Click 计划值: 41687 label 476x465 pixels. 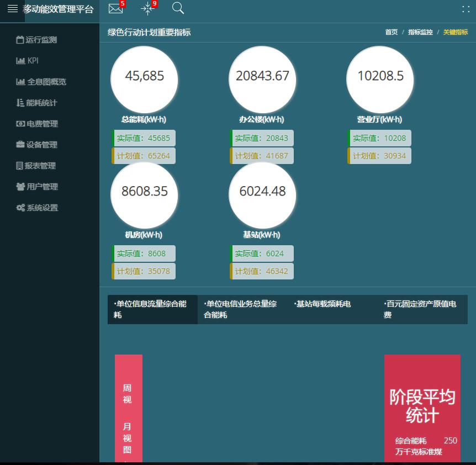click(x=262, y=156)
